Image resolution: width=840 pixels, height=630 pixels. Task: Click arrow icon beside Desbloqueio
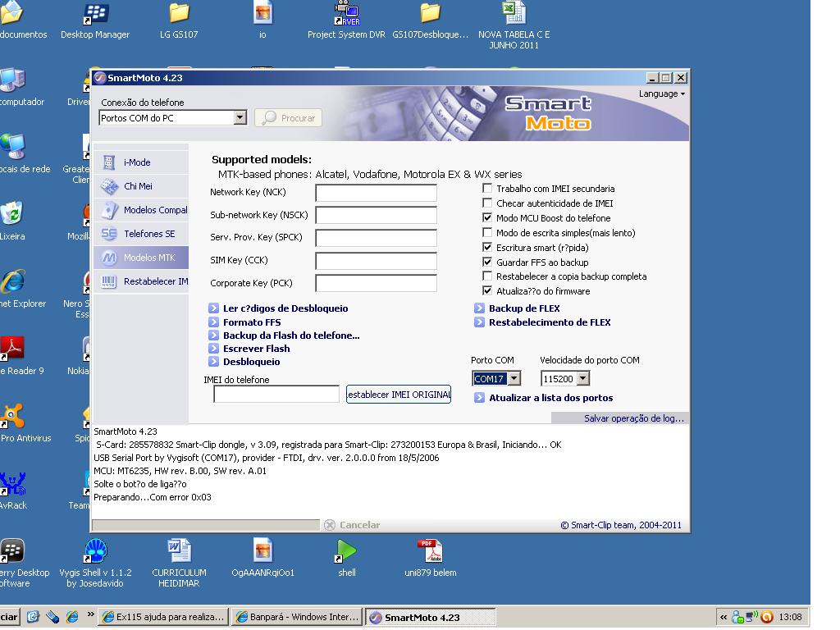click(213, 362)
